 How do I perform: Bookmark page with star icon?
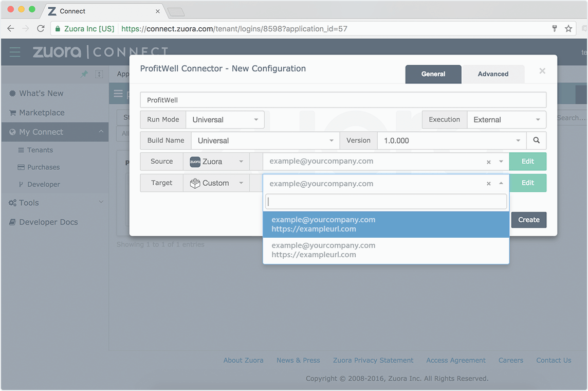point(568,28)
